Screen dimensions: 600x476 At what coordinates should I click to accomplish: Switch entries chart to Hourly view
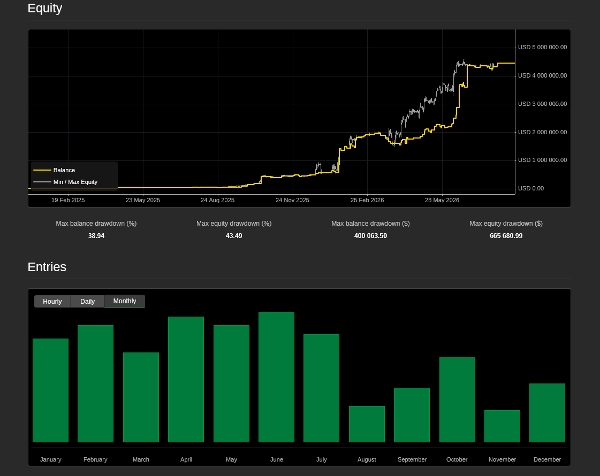pyautogui.click(x=52, y=302)
